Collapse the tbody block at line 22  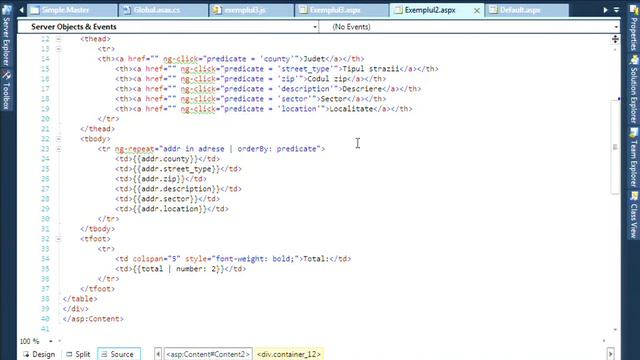(58, 139)
